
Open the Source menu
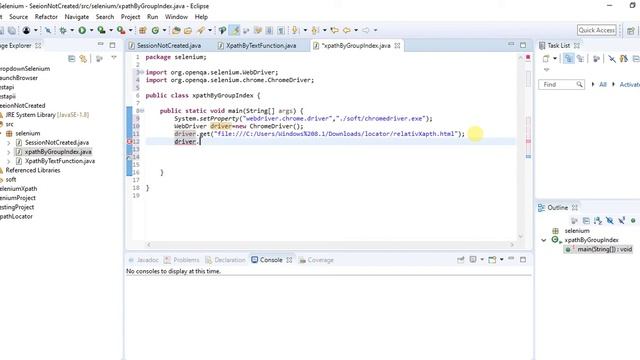[18, 17]
